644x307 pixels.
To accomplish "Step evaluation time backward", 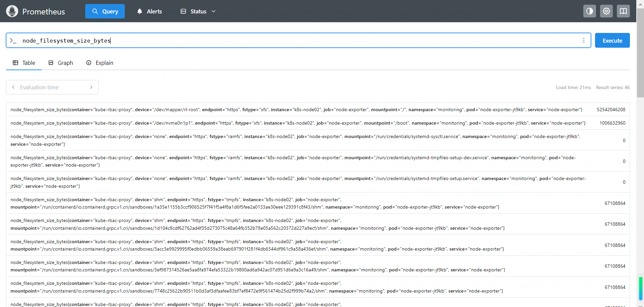I will click(x=13, y=87).
